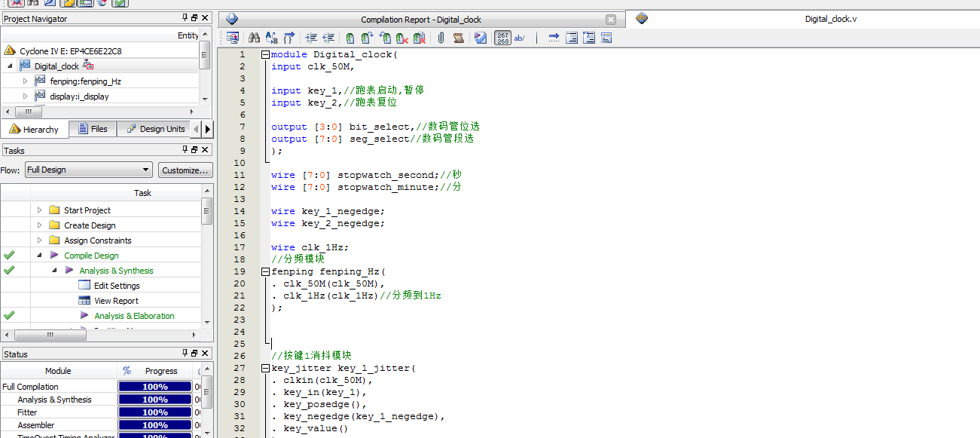Click the Customize... button

pyautogui.click(x=185, y=170)
